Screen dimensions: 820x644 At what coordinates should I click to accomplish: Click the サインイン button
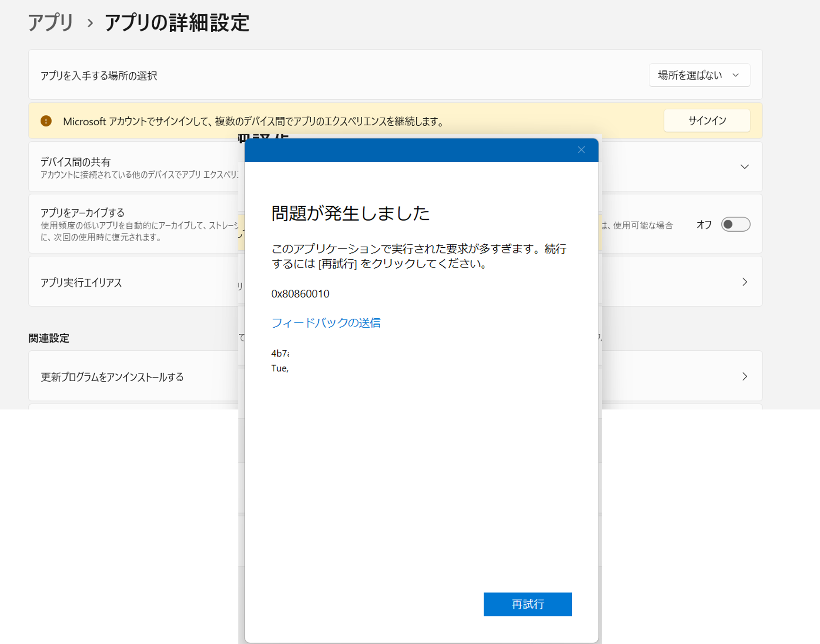pos(707,121)
